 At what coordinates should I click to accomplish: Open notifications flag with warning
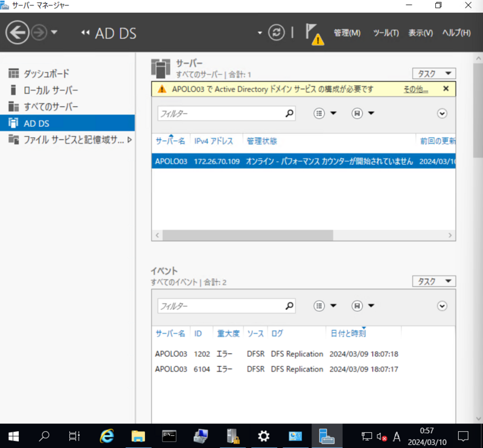click(x=314, y=34)
